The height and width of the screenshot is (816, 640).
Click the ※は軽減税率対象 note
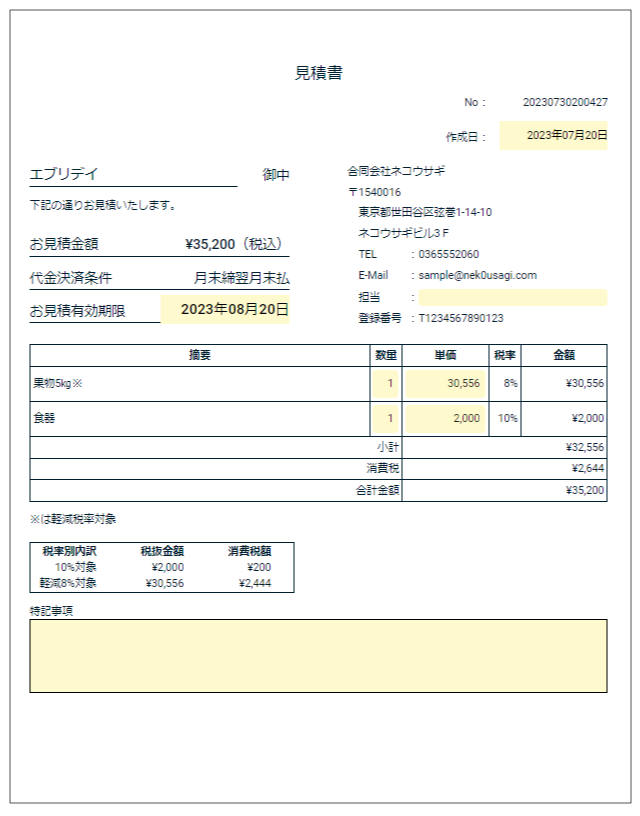pyautogui.click(x=73, y=519)
